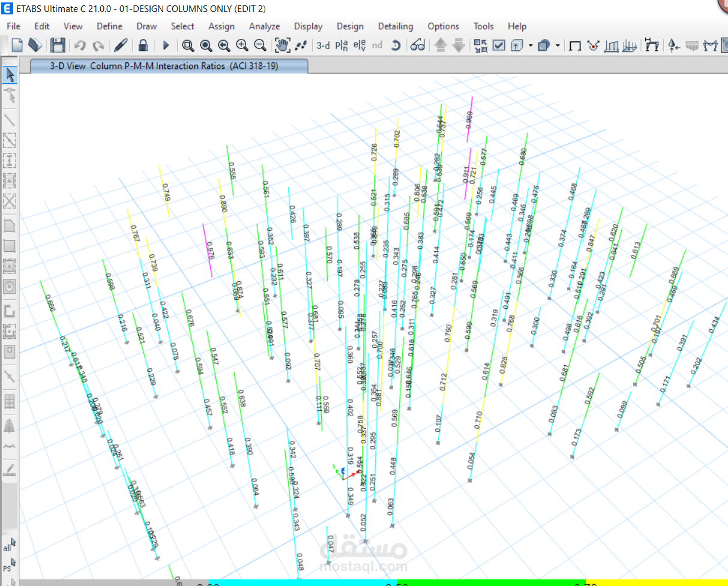Viewport: 728px width, 586px height.
Task: Click Restore Full View zoom icon
Action: tap(206, 45)
